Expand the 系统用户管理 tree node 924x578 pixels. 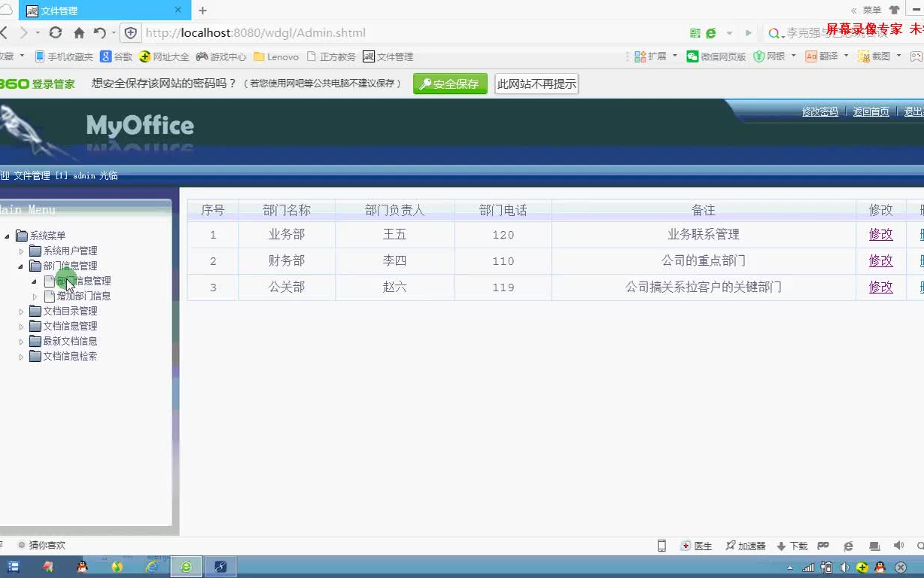[x=23, y=251]
